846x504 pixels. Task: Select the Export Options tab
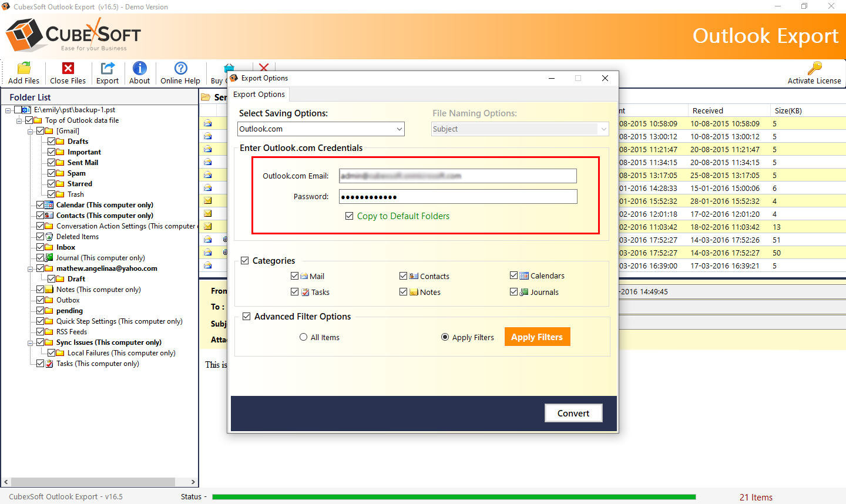pos(259,95)
